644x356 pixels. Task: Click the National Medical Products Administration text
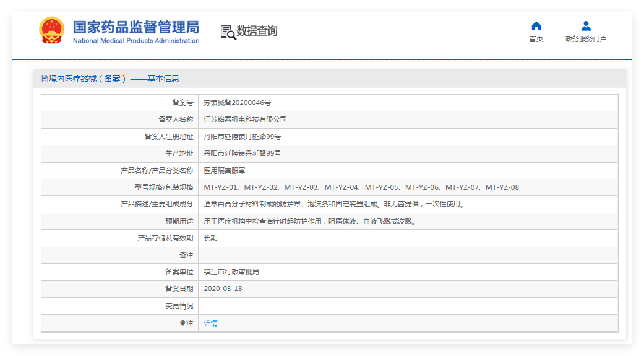(x=136, y=41)
